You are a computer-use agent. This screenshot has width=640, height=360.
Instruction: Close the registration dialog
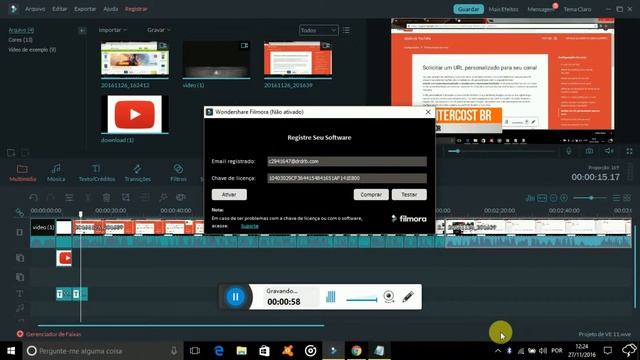point(428,112)
